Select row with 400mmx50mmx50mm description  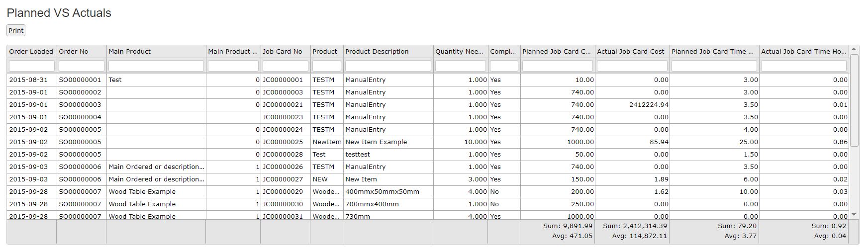382,192
